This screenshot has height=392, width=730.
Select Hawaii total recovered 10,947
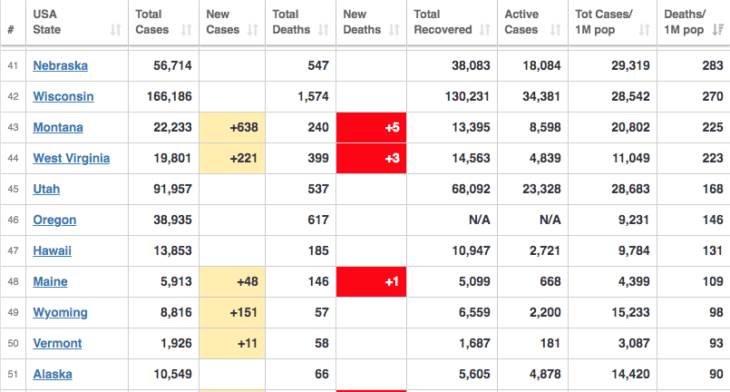click(471, 250)
